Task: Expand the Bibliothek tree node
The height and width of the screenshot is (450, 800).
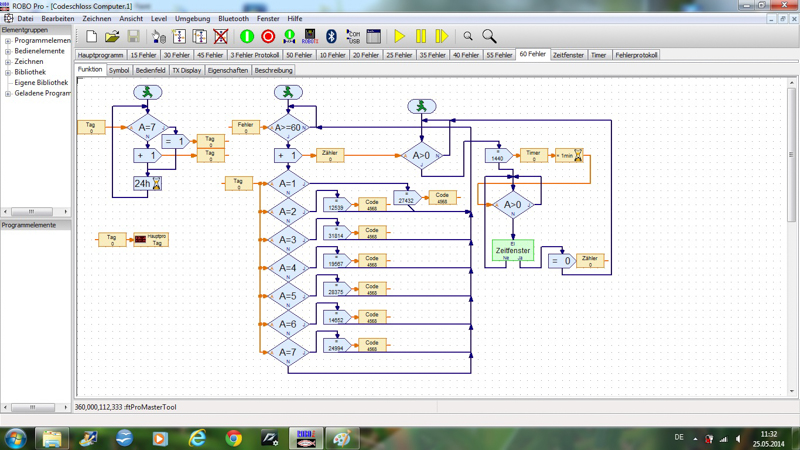Action: tap(8, 72)
